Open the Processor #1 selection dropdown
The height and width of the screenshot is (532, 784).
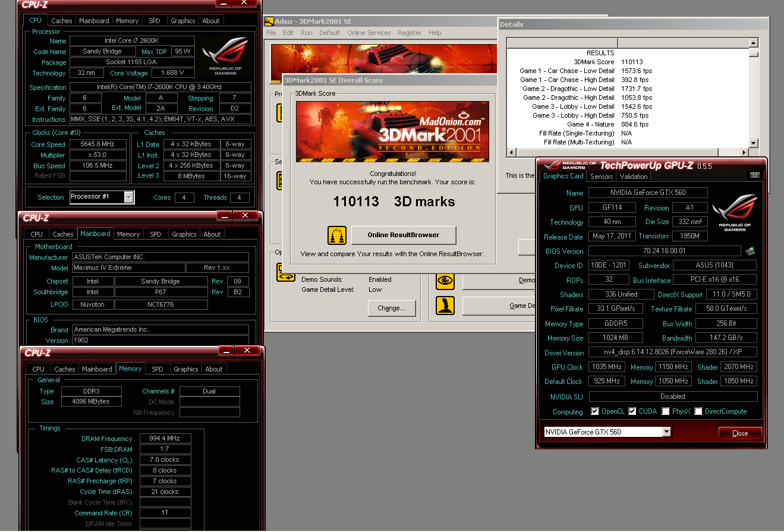(129, 197)
